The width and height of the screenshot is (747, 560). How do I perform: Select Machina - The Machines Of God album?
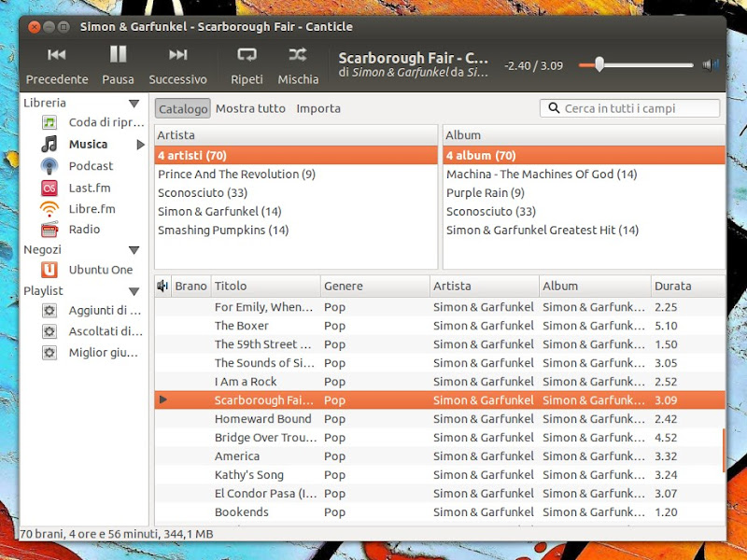point(584,175)
